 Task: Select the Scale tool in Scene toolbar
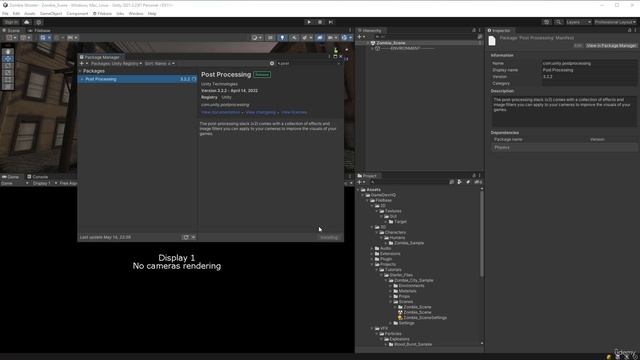point(8,73)
